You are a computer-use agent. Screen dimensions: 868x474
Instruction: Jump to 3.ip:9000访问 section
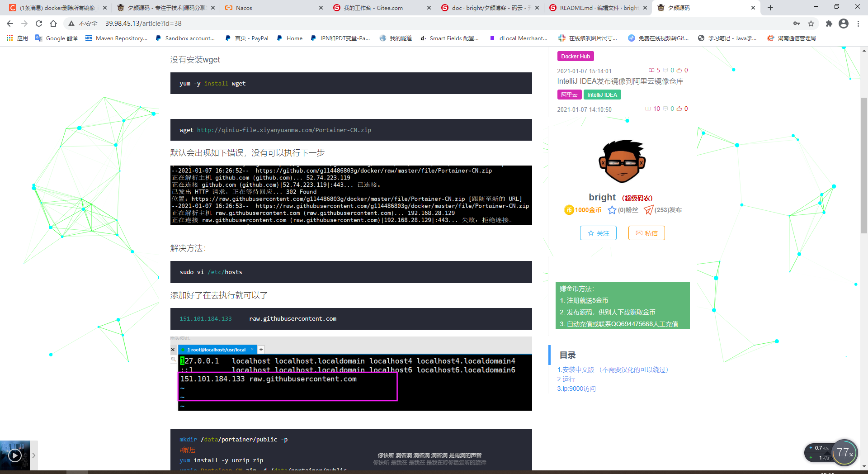click(x=576, y=389)
